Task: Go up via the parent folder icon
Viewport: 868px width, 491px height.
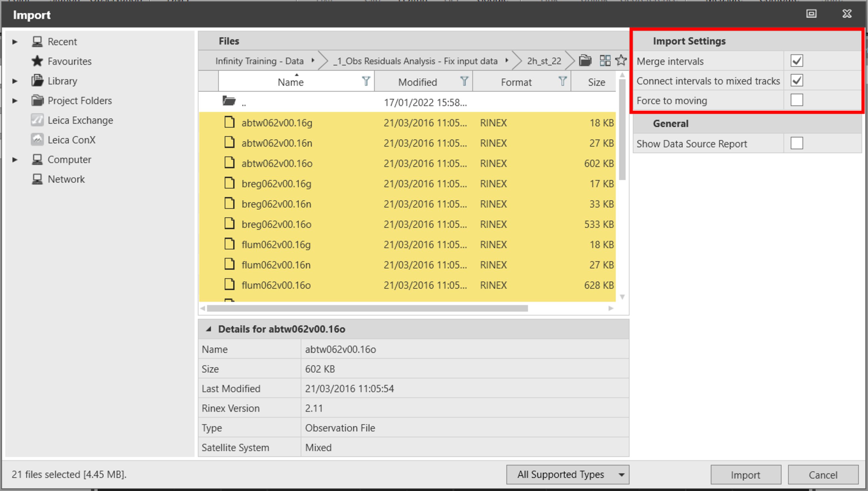Action: point(229,101)
